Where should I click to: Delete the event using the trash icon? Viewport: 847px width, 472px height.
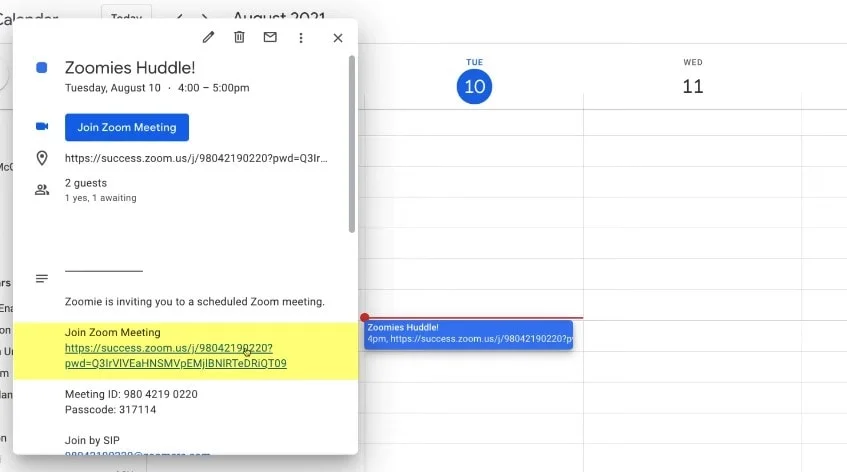click(239, 37)
